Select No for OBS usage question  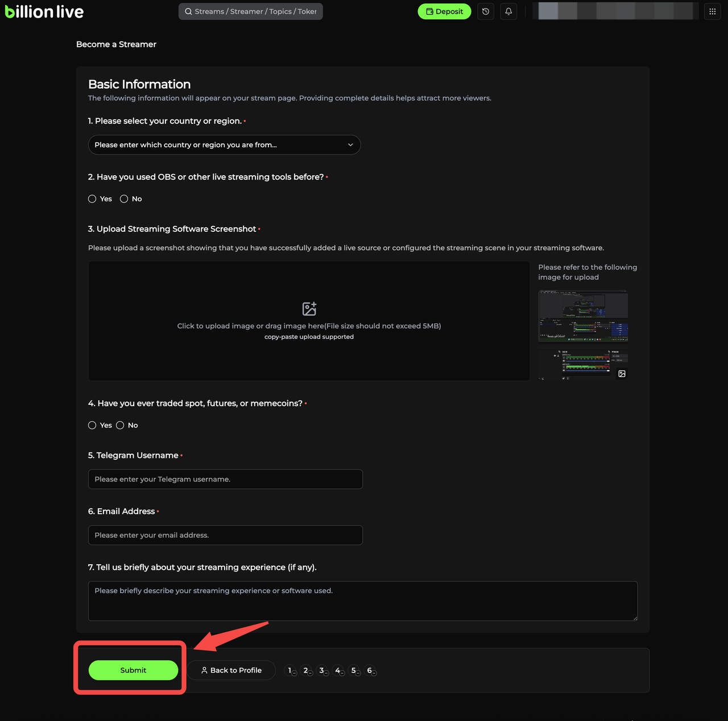124,199
